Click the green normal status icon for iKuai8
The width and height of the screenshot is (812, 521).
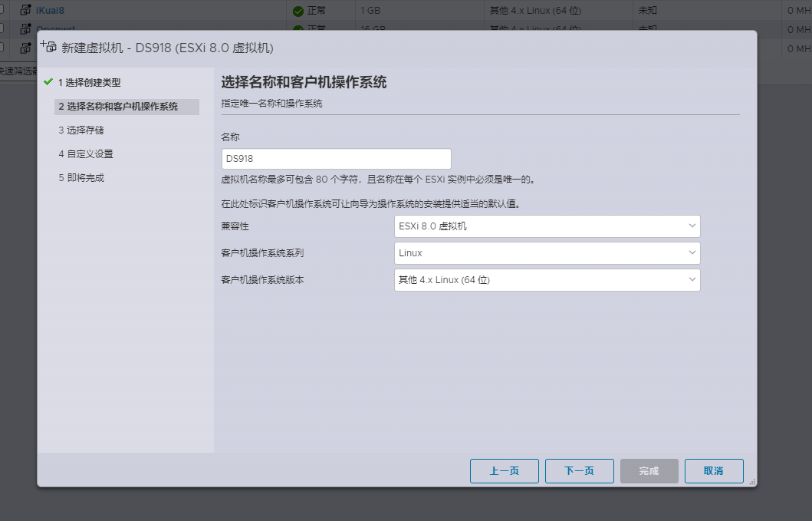(x=298, y=11)
